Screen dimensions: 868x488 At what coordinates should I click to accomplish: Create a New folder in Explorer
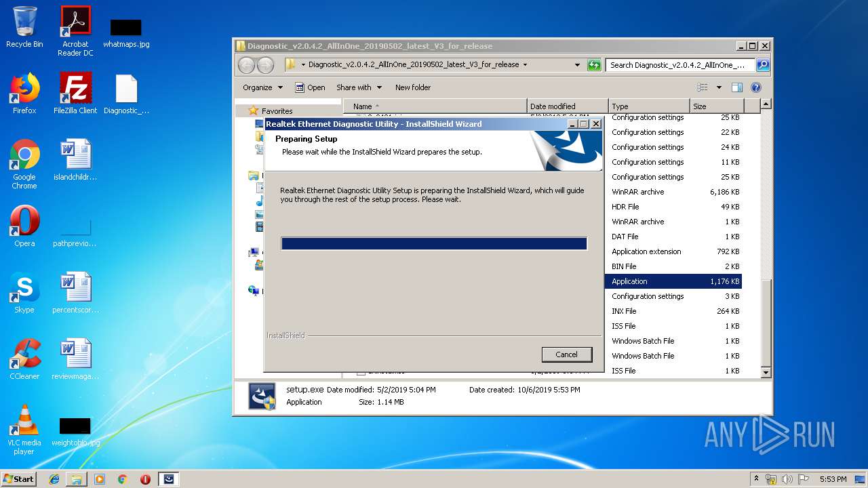click(x=413, y=87)
